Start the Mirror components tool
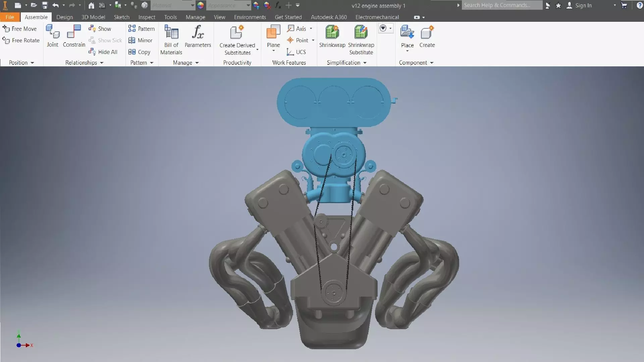Image resolution: width=644 pixels, height=362 pixels. 140,40
